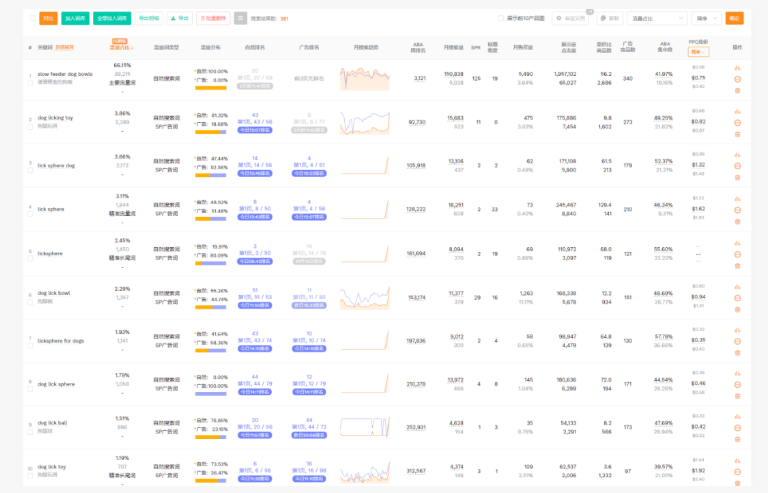The image size is (768, 493).
Task: Open bar chart icon for dog licking toy
Action: 737,112
